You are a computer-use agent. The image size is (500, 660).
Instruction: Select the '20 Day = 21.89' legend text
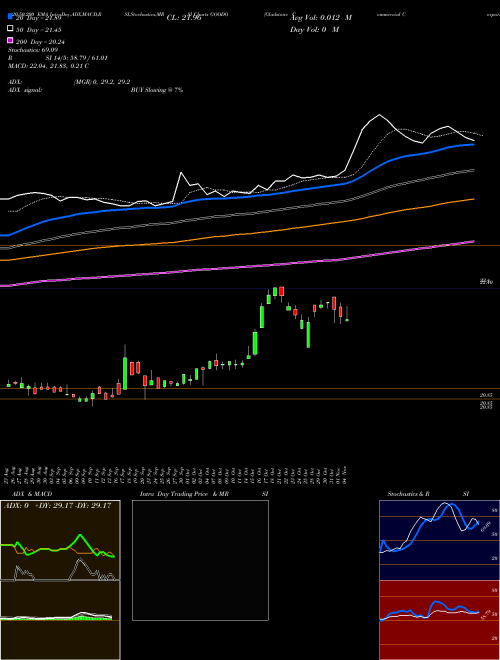coord(39,18)
